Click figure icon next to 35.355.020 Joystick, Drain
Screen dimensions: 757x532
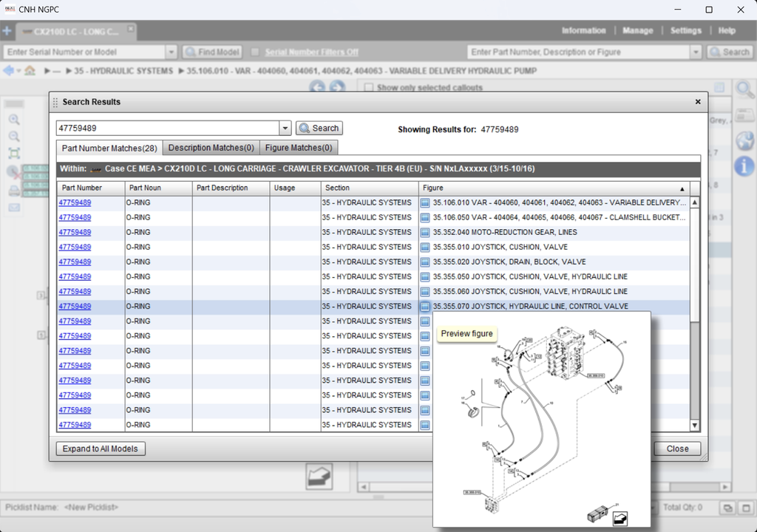(425, 262)
